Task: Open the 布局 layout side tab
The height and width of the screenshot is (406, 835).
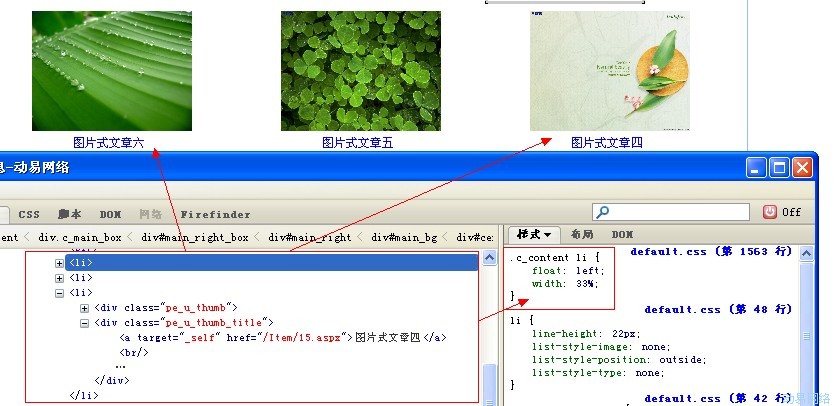Action: click(x=582, y=234)
